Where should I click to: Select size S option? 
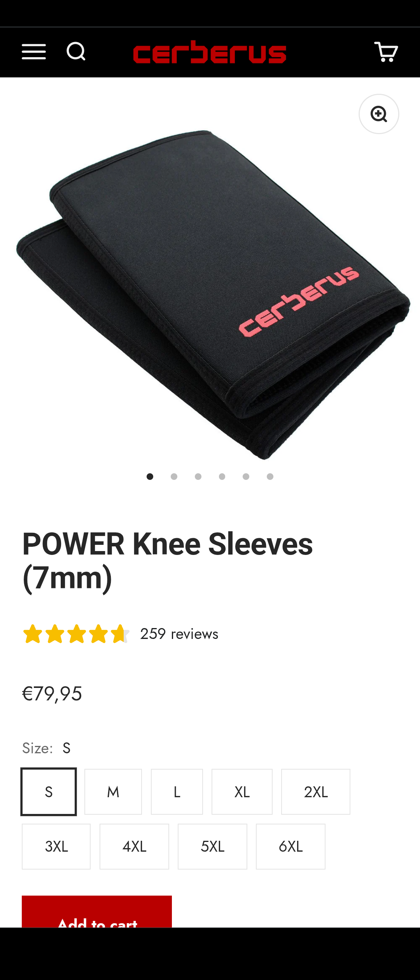coord(49,792)
